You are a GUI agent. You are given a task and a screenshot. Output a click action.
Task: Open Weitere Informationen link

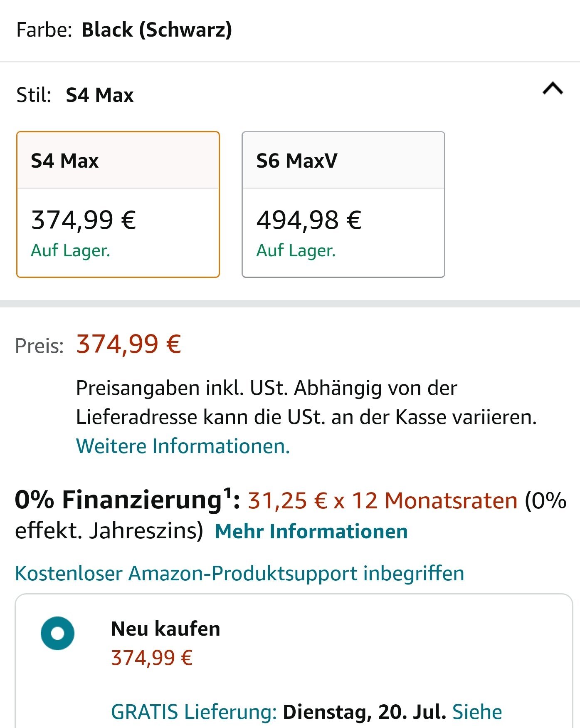coord(183,446)
